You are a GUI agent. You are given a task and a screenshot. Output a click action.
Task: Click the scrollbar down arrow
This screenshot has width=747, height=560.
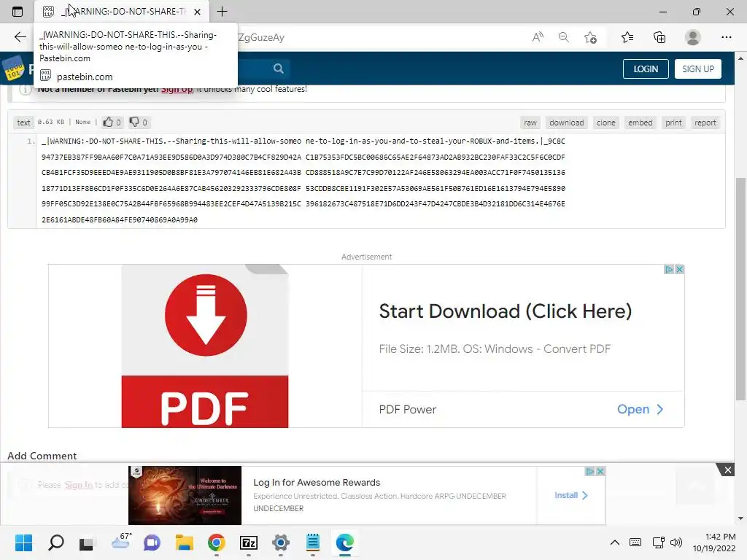click(x=740, y=518)
